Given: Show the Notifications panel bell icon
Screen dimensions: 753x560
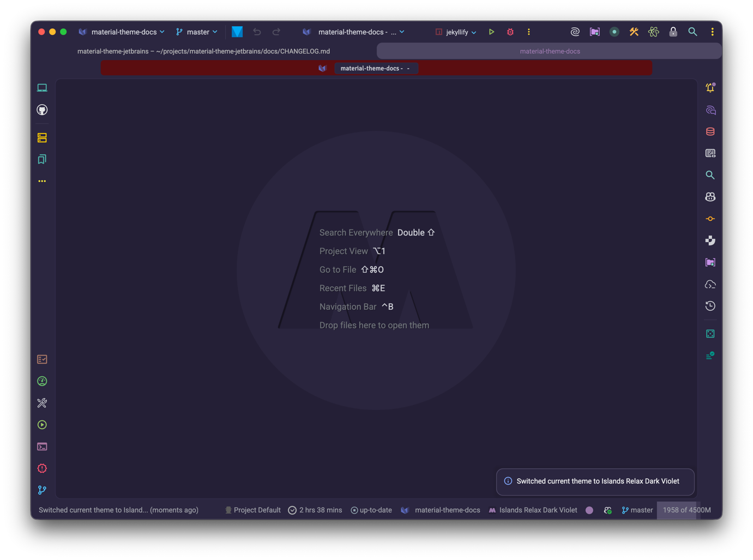Looking at the screenshot, I should (710, 88).
